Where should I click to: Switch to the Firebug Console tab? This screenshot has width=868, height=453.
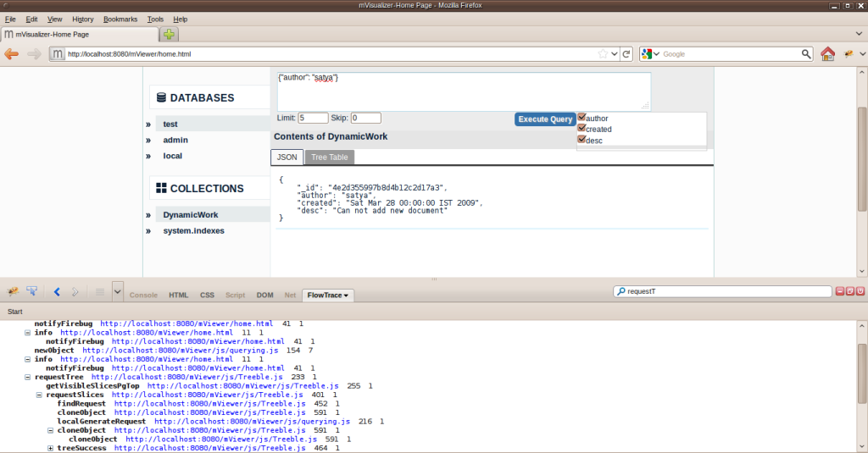click(x=143, y=296)
